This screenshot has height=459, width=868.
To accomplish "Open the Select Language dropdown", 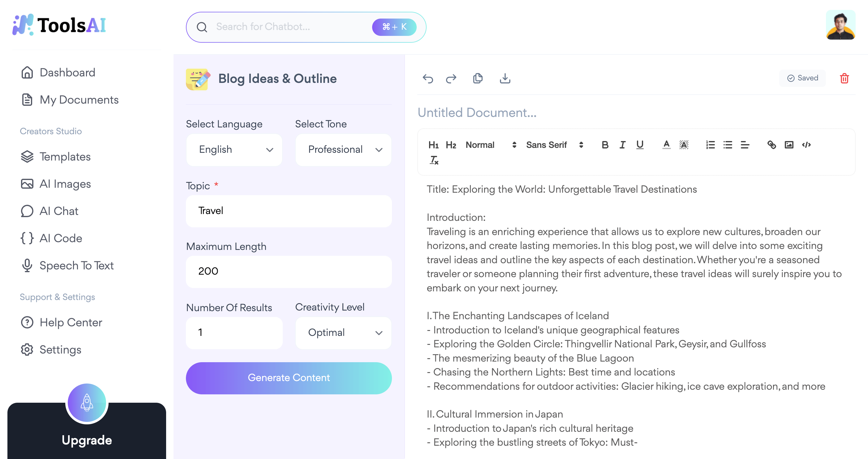I will 234,150.
